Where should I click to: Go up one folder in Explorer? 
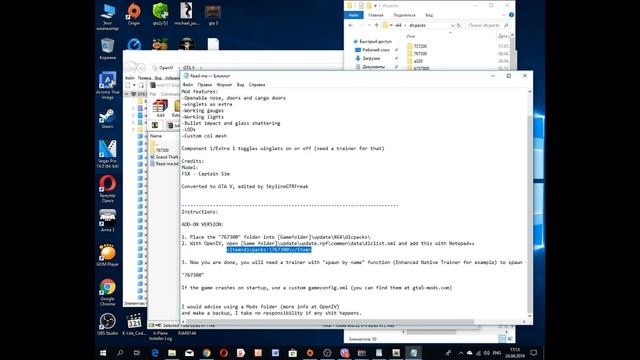[376, 25]
